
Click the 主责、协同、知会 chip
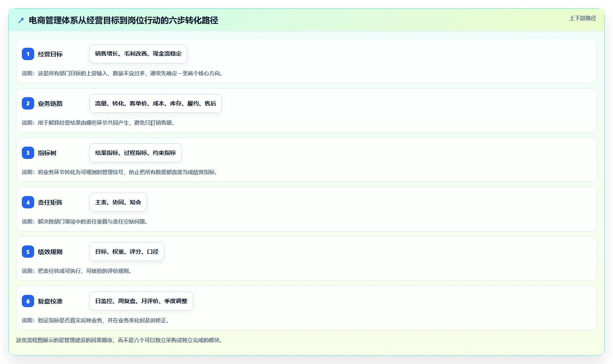coord(118,202)
